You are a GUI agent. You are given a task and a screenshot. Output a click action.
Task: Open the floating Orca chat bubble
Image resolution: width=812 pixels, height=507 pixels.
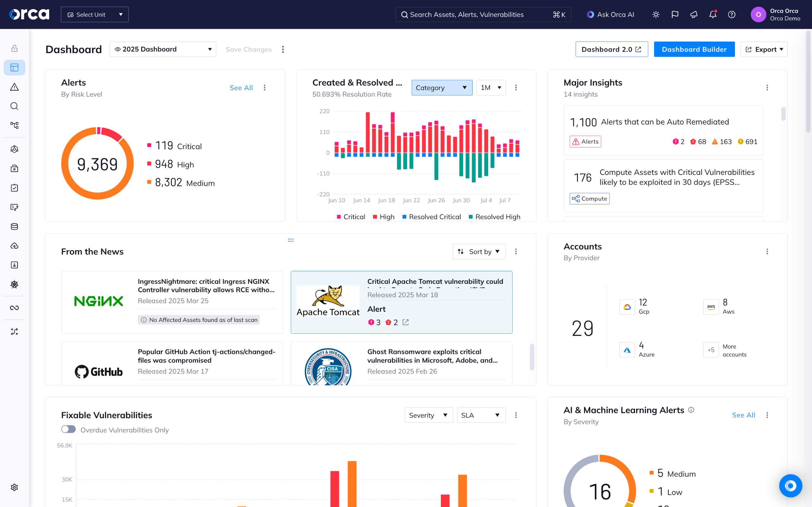point(790,485)
